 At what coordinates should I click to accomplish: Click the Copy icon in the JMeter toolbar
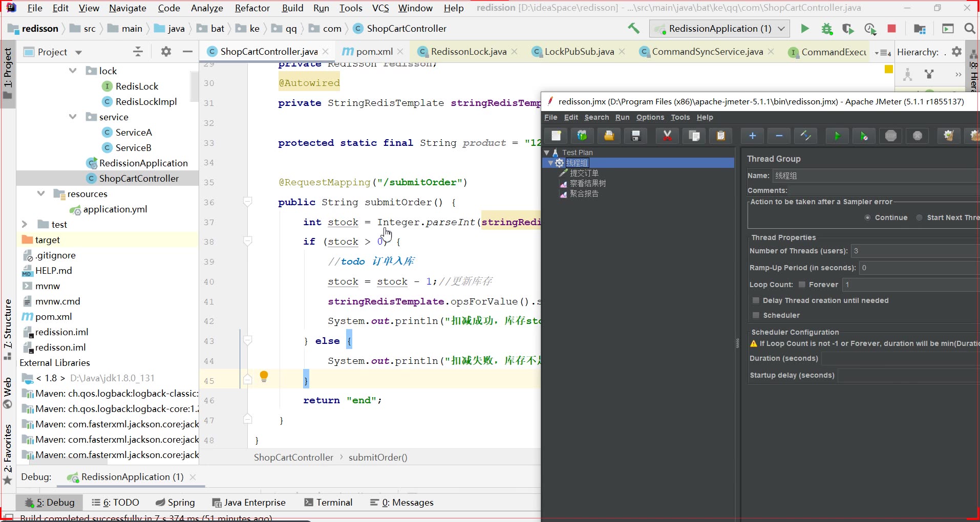[x=694, y=136]
